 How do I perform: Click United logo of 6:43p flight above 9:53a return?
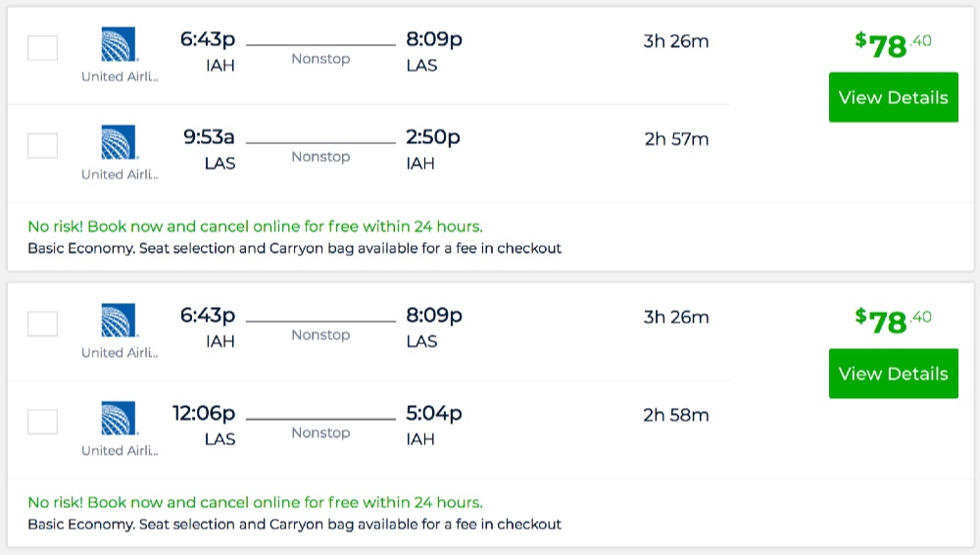119,44
